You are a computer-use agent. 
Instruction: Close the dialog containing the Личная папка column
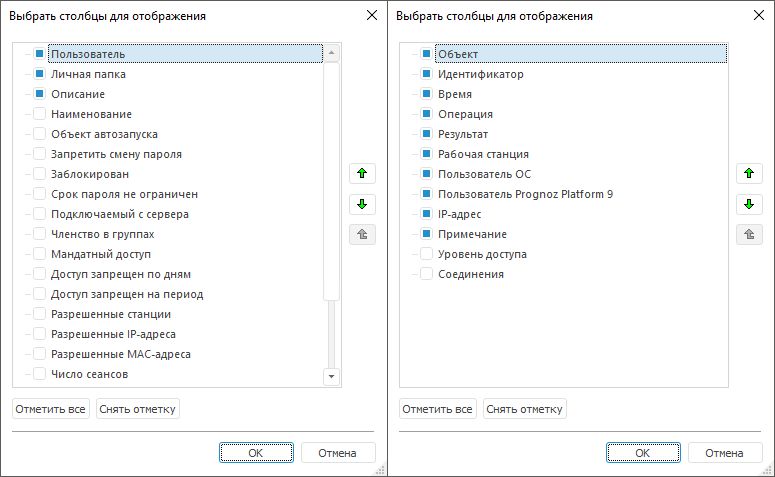pyautogui.click(x=372, y=16)
